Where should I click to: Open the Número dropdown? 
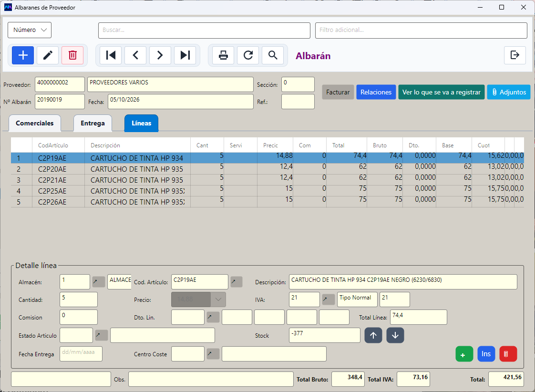click(30, 30)
